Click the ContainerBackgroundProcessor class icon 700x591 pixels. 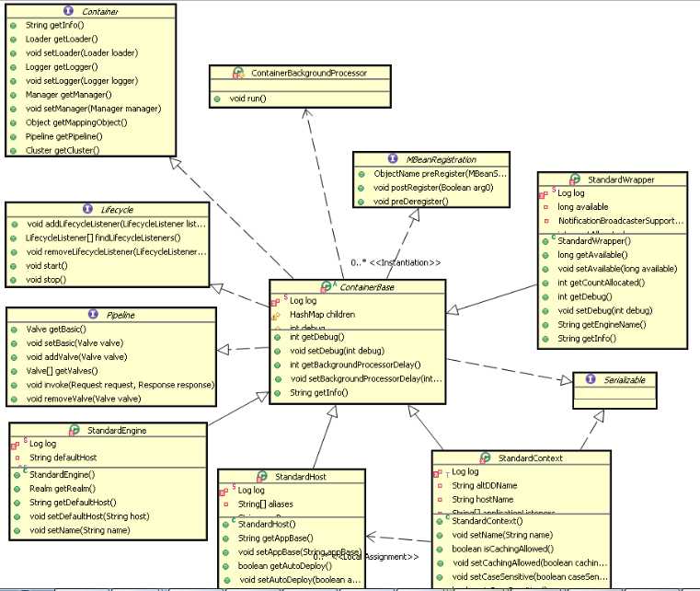[238, 73]
